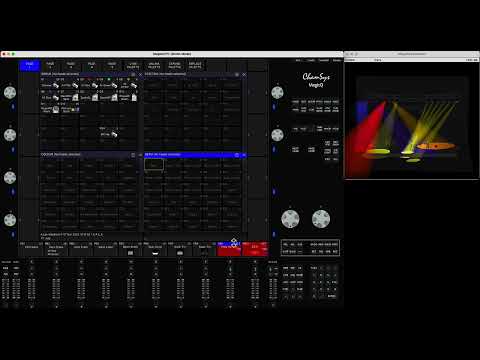Image resolution: width=480 pixels, height=360 pixels.
Task: Activate the blue-topped red playback tile
Action: (x=229, y=249)
